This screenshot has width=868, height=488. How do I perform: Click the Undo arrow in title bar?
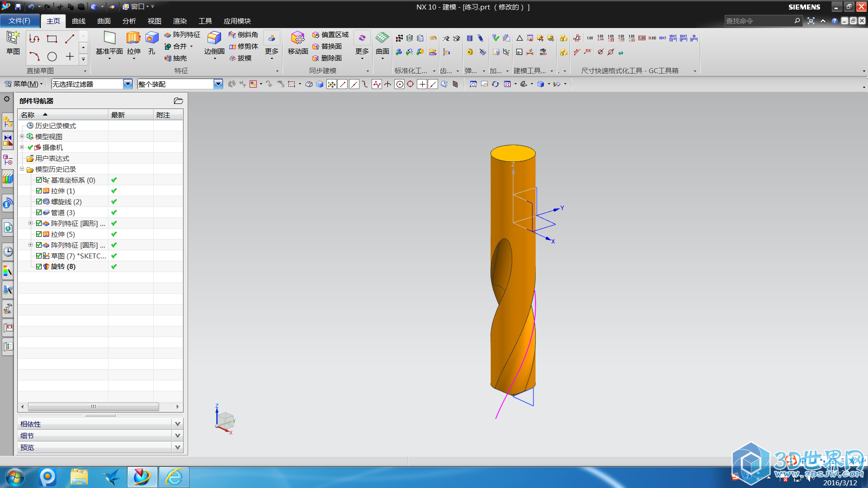(x=31, y=6)
